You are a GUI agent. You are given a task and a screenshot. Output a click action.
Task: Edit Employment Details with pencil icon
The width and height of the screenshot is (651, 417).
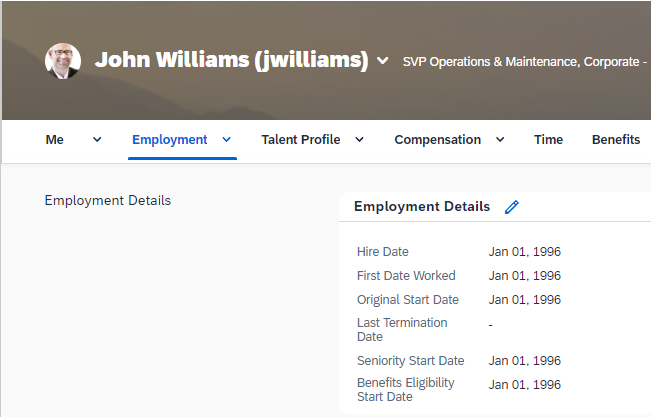(x=512, y=207)
